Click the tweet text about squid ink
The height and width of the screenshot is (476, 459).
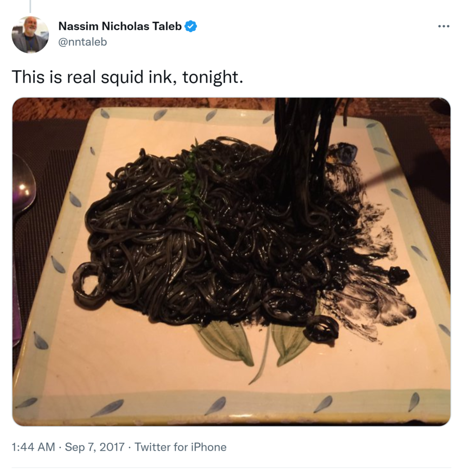[x=127, y=77]
